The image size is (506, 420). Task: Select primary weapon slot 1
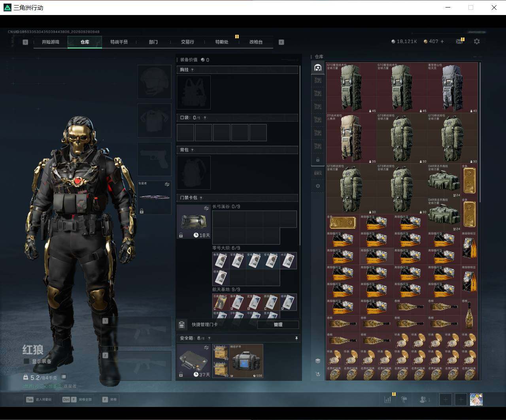(x=136, y=331)
